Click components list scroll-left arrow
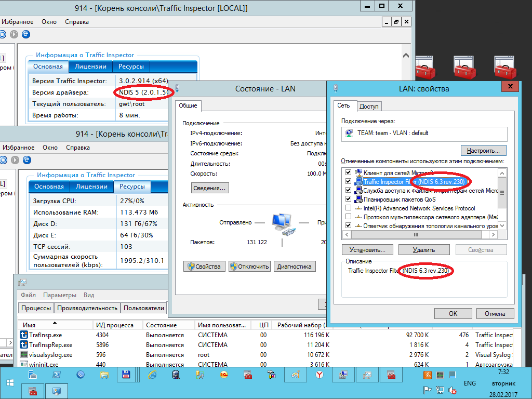Screen dimensions: 532x399 (x=347, y=234)
